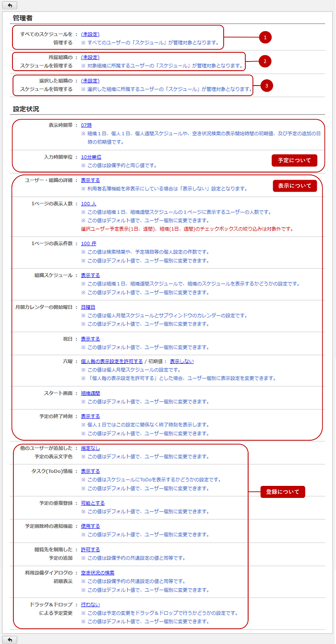Click the 空き状況の検索 link

pos(97,572)
